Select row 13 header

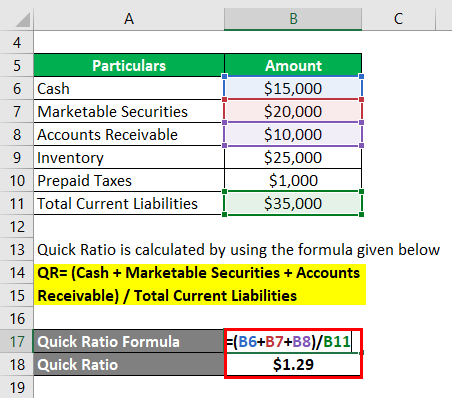17,249
